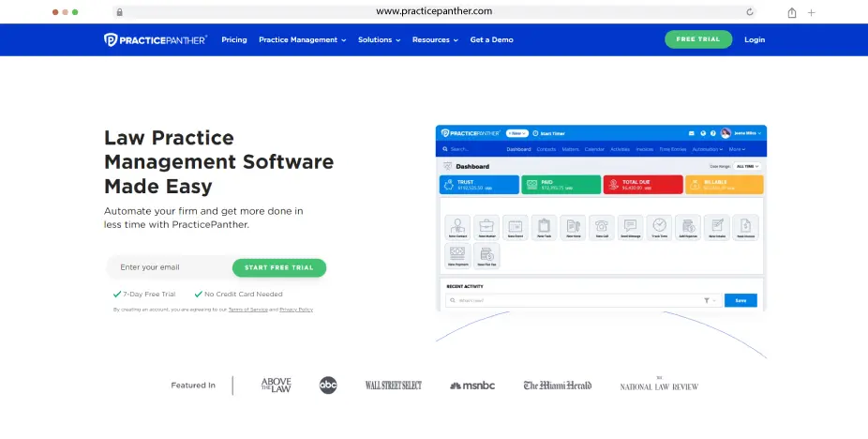The image size is (868, 439).
Task: Click the PracticePanther logo in the header
Action: pyautogui.click(x=156, y=40)
